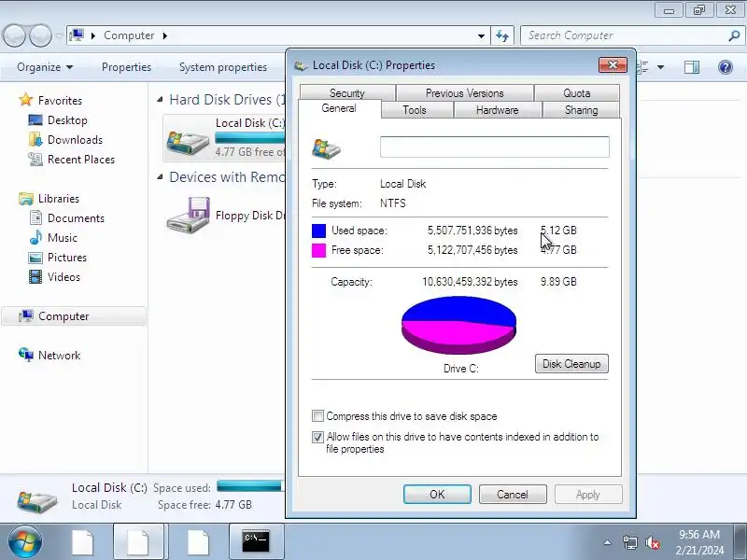Click Cancel in Properties dialog
The image size is (747, 560).
(512, 495)
